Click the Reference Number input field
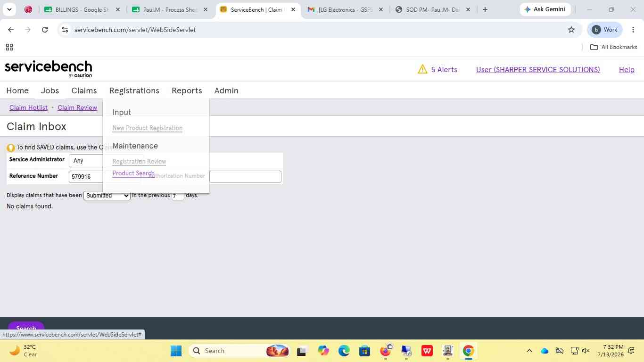Image resolution: width=644 pixels, height=362 pixels. [x=86, y=176]
